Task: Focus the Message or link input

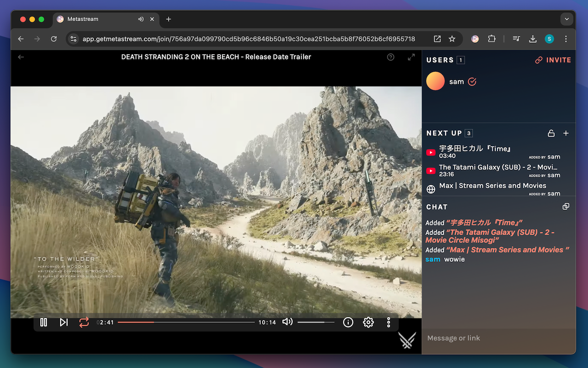Action: [498, 338]
